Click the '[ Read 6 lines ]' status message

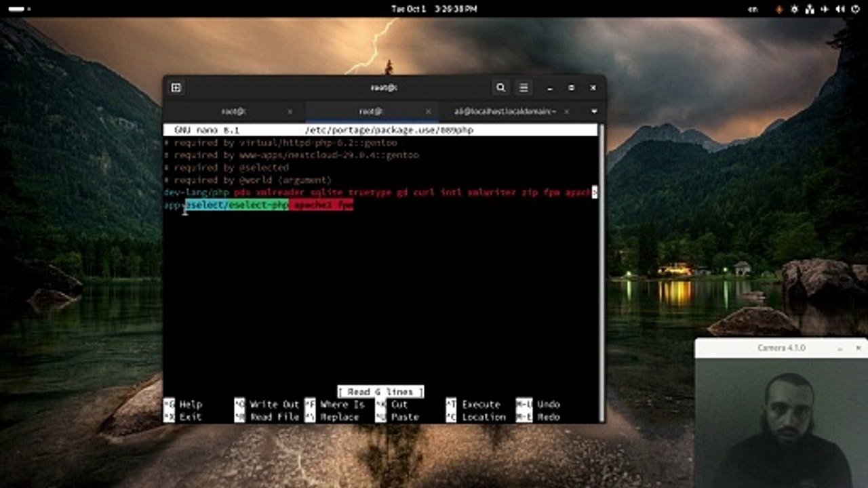[380, 392]
